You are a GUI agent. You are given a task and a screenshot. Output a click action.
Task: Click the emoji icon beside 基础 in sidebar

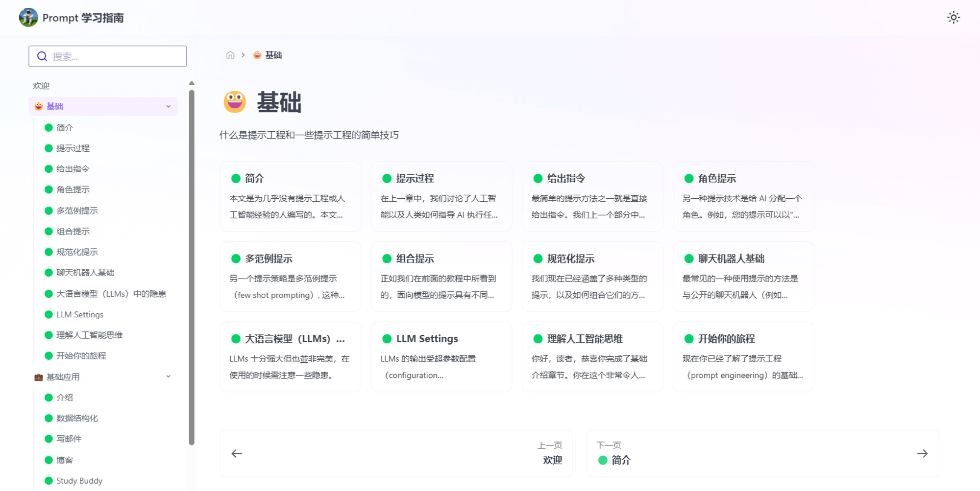pyautogui.click(x=38, y=106)
